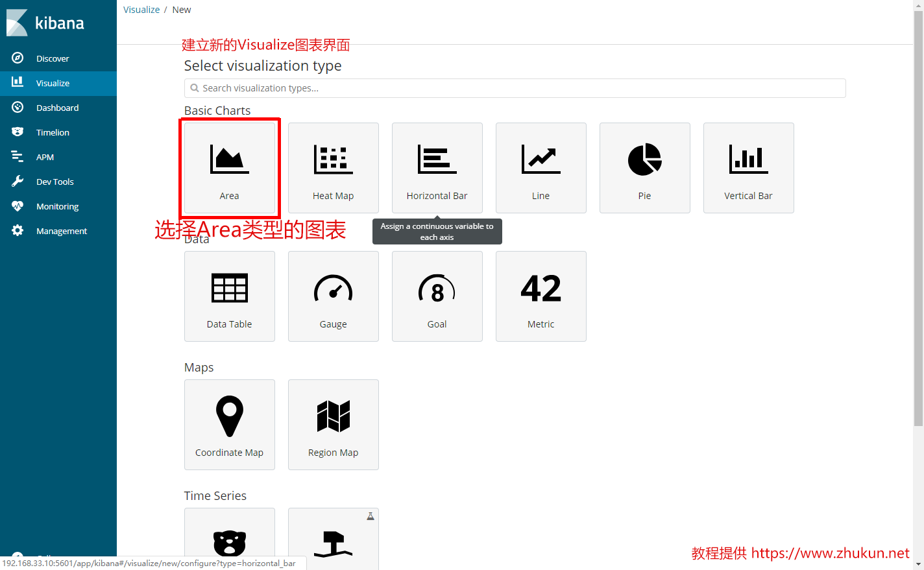Pick the Pie chart icon
The image size is (924, 570).
click(645, 160)
